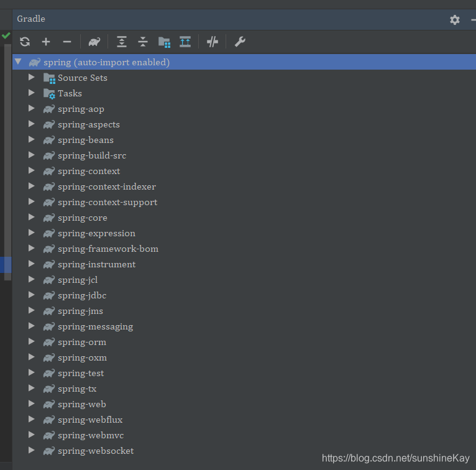Select the 'spring-webflux' row
Viewport: 476px width, 470px height.
(244, 420)
